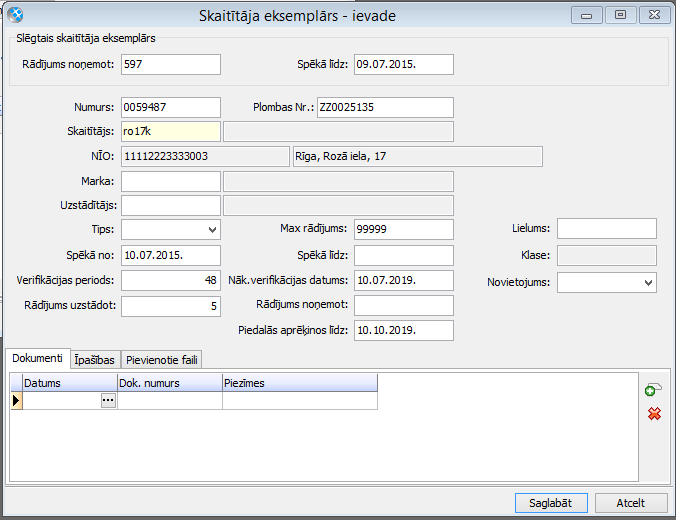Click the Verifikācijas periods field
Image resolution: width=676 pixels, height=520 pixels.
[170, 281]
